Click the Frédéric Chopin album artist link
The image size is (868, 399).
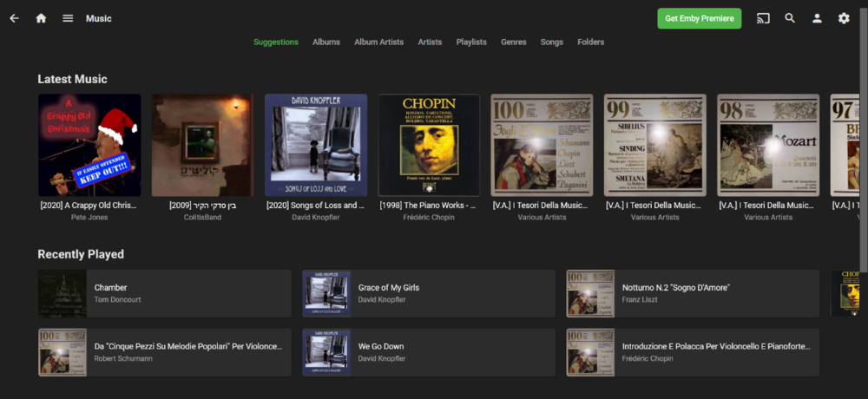click(x=429, y=217)
